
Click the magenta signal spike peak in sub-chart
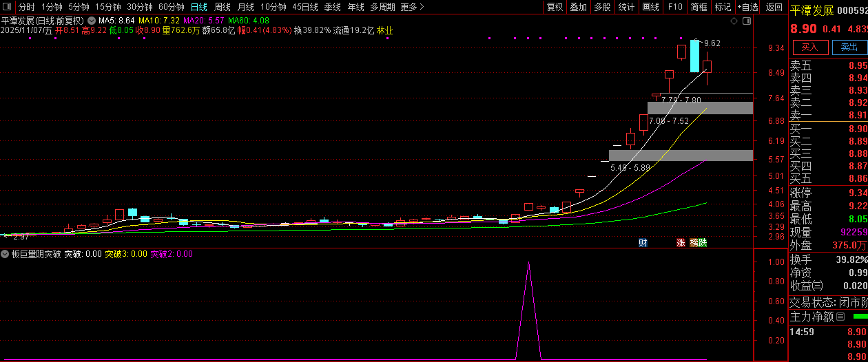pos(528,263)
